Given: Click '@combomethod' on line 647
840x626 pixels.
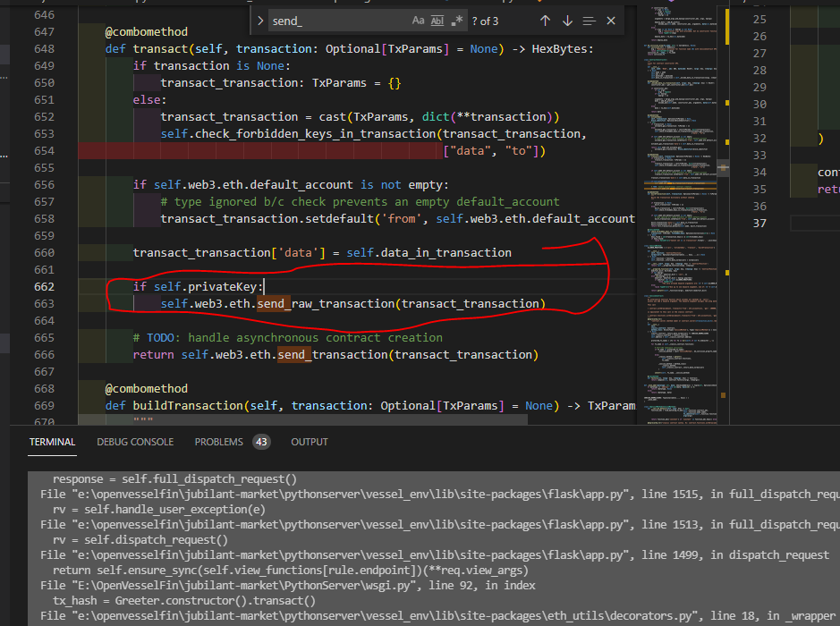Looking at the screenshot, I should [146, 31].
